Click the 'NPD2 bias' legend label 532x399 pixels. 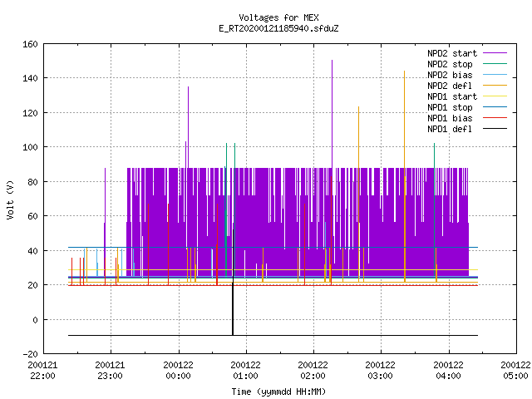tap(450, 75)
